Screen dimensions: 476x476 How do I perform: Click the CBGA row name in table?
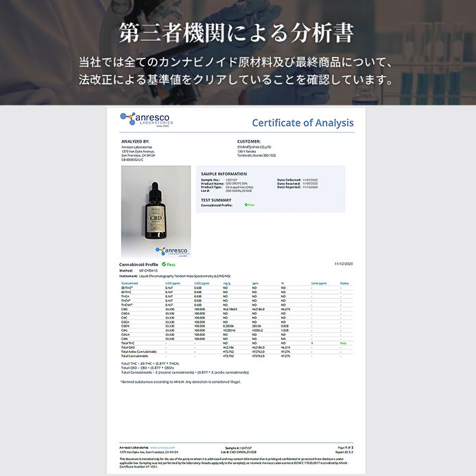pos(126,335)
